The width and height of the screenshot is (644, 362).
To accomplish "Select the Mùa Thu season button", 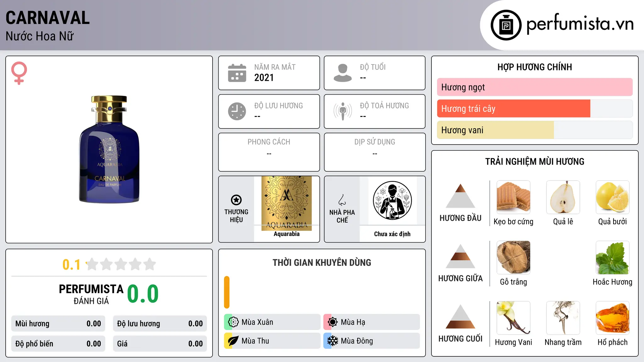I will 272,341.
